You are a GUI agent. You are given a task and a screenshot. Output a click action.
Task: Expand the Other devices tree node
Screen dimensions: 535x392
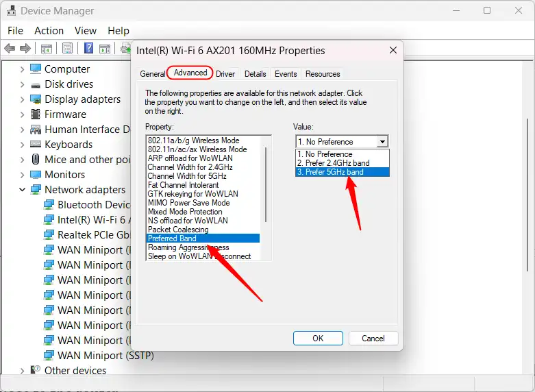pos(22,371)
